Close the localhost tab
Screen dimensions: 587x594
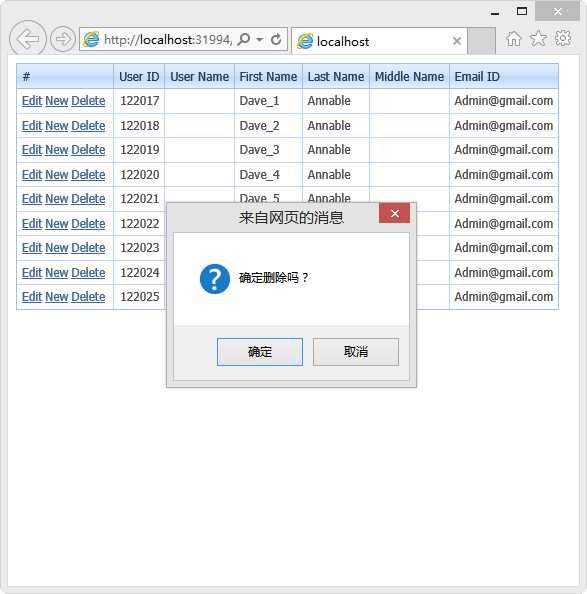click(457, 41)
